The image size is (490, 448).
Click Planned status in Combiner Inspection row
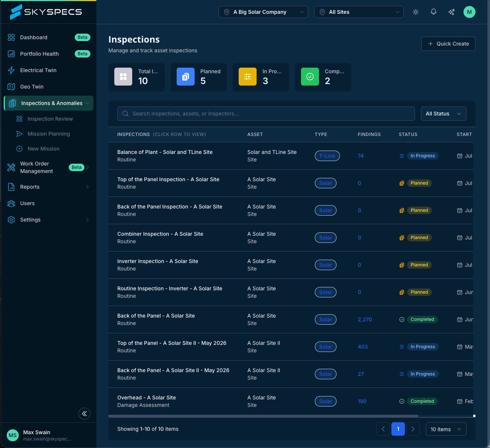click(419, 238)
